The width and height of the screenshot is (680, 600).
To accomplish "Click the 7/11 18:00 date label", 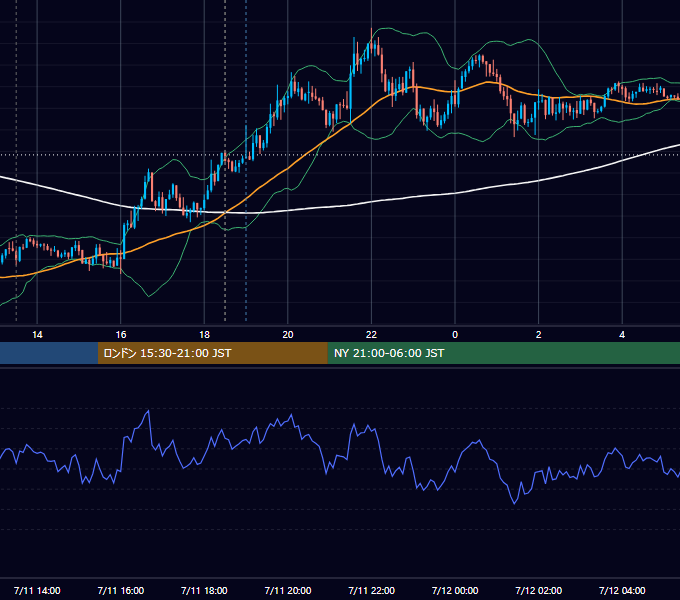I will pos(204,590).
